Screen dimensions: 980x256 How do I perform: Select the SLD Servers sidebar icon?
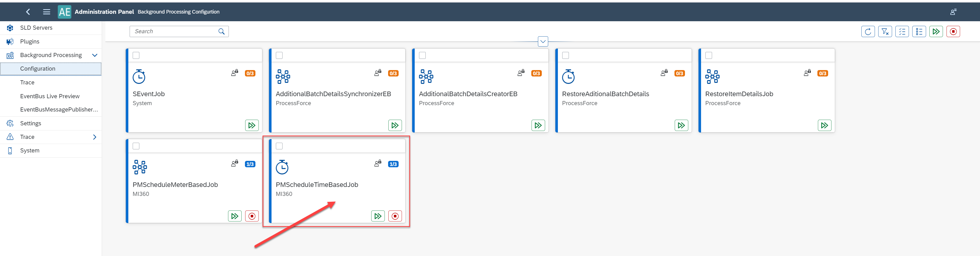pyautogui.click(x=9, y=27)
